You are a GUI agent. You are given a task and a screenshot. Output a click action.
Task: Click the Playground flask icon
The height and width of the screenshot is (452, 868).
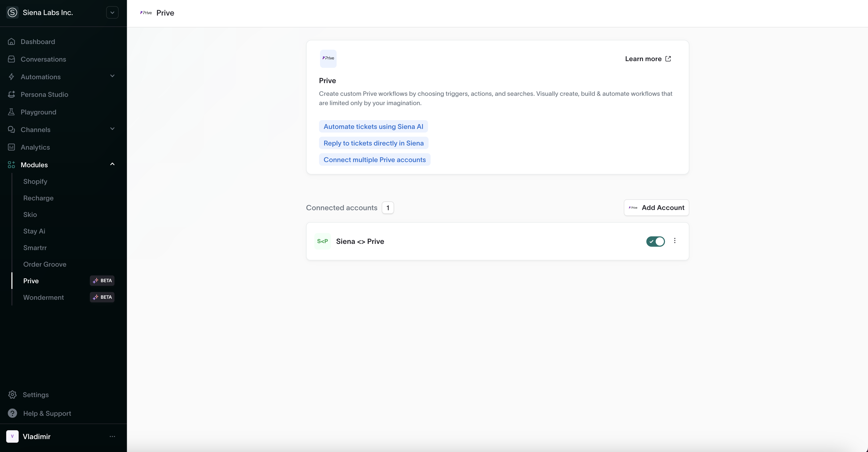point(11,112)
